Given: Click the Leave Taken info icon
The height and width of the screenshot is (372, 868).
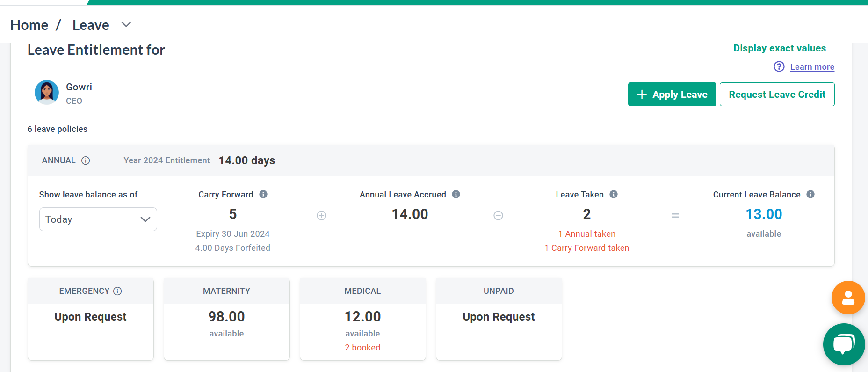Looking at the screenshot, I should [x=614, y=194].
